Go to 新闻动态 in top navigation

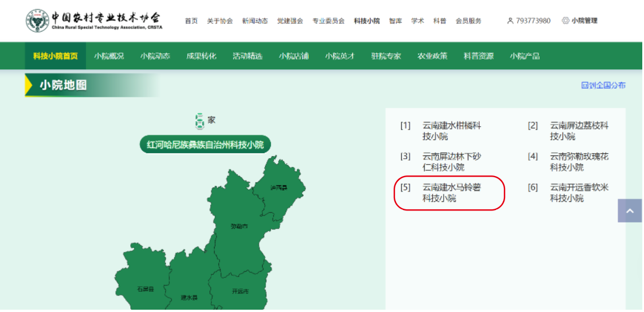click(254, 21)
